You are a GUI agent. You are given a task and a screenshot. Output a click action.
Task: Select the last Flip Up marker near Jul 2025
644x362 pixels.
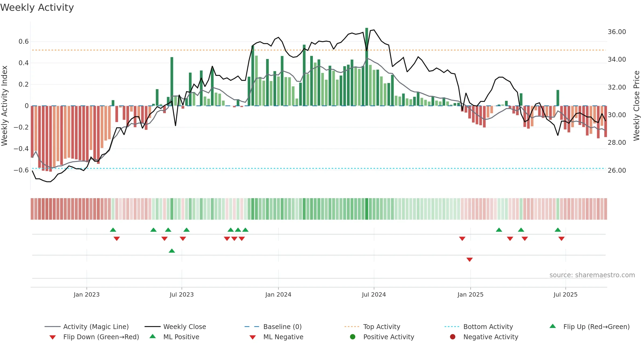point(558,230)
